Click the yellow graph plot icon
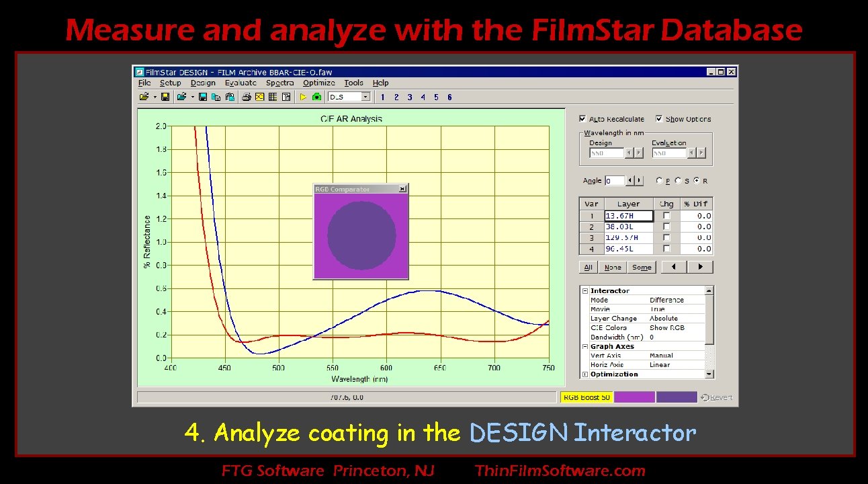Viewport: 868px width, 484px height. [259, 97]
